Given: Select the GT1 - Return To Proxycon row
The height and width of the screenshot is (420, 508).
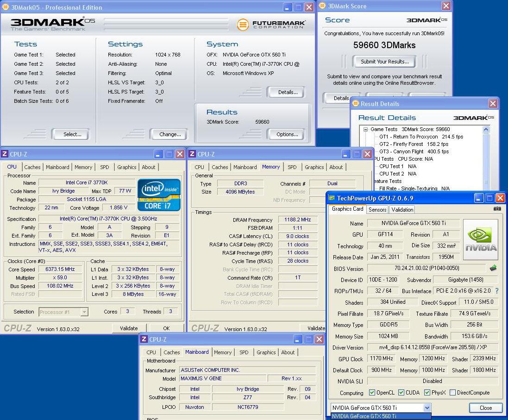Looking at the screenshot, I should [421, 137].
